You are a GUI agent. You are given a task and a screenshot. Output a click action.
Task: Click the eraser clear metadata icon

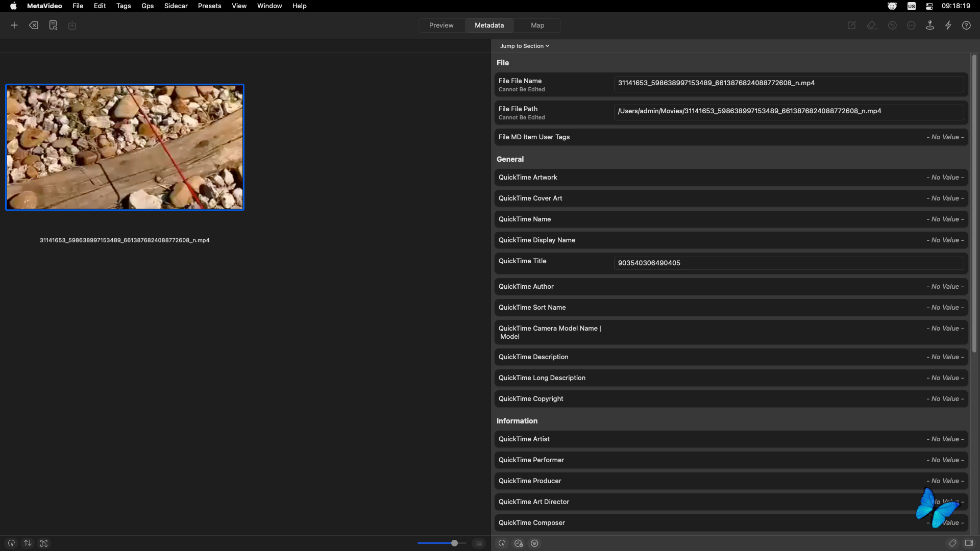coord(872,25)
